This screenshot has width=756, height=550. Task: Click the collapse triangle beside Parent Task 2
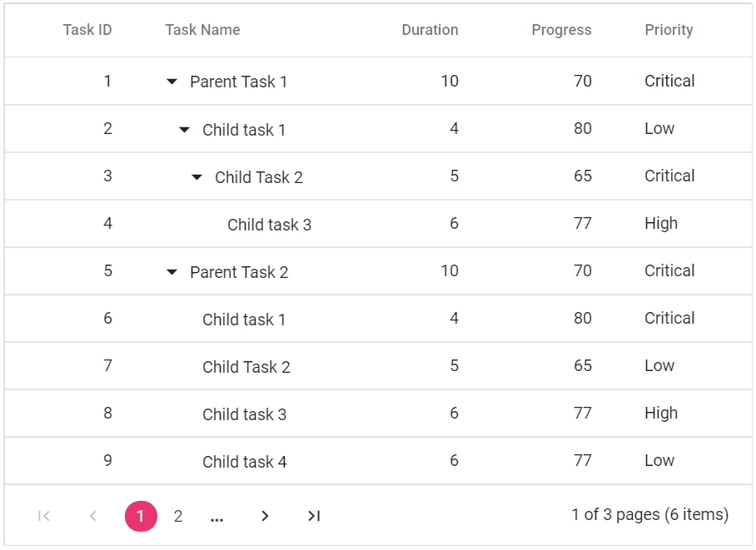172,271
